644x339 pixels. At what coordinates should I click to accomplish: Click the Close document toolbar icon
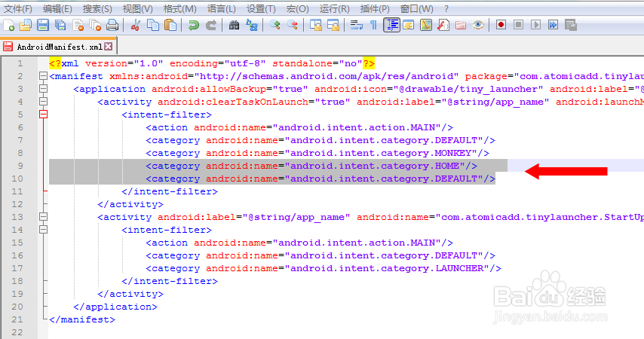click(78, 25)
